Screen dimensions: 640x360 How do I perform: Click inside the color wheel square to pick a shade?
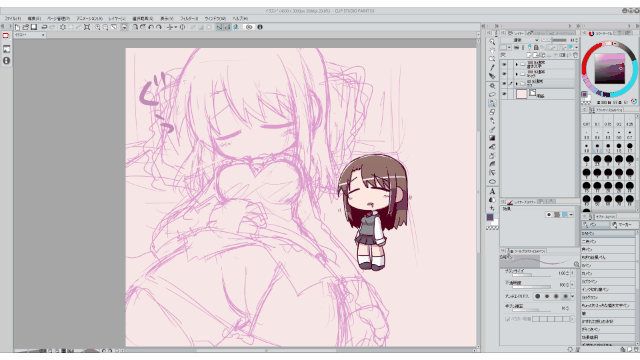tap(609, 69)
